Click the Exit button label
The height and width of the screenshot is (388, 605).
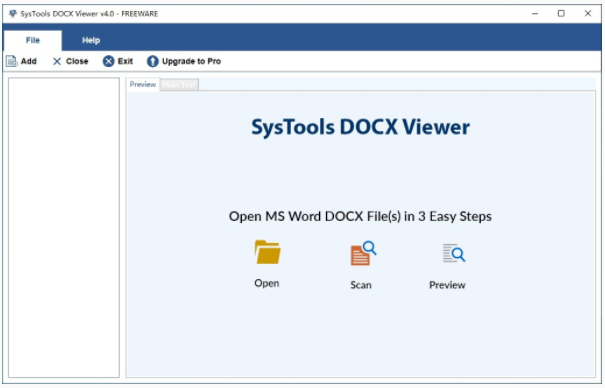tap(125, 61)
